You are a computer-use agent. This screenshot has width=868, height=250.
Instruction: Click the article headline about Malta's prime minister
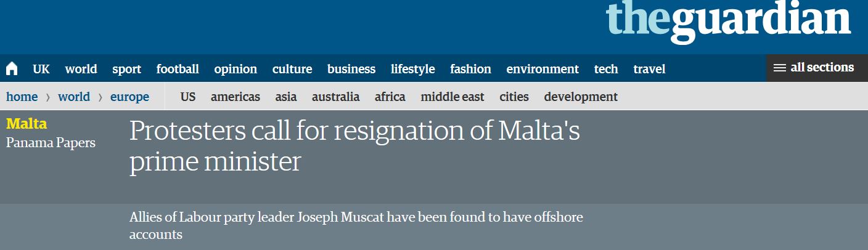[x=354, y=147]
